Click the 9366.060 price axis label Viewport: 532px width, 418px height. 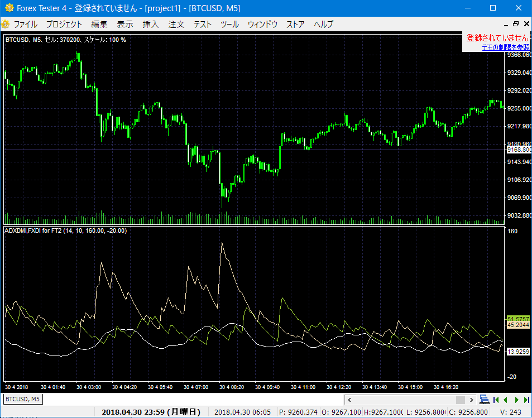pos(519,55)
